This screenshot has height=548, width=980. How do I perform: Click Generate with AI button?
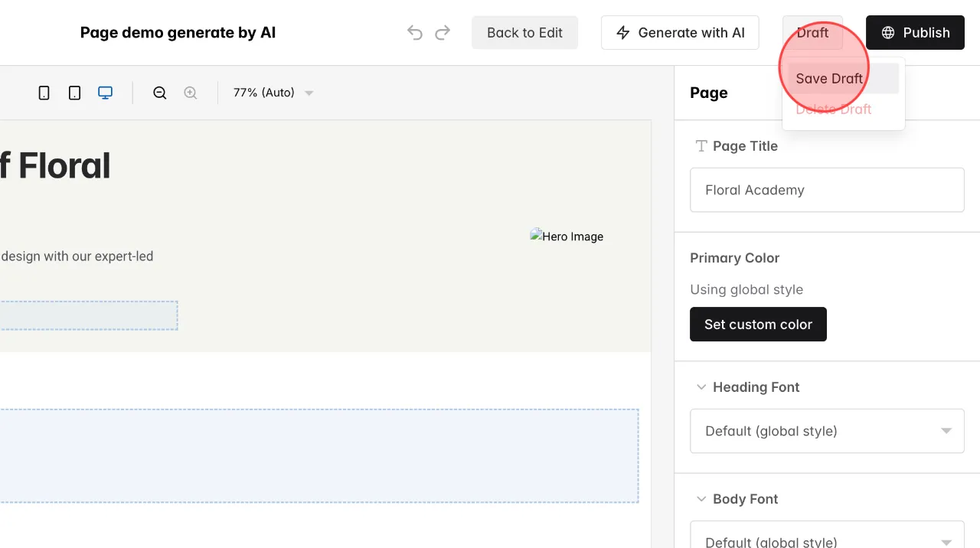coord(680,32)
